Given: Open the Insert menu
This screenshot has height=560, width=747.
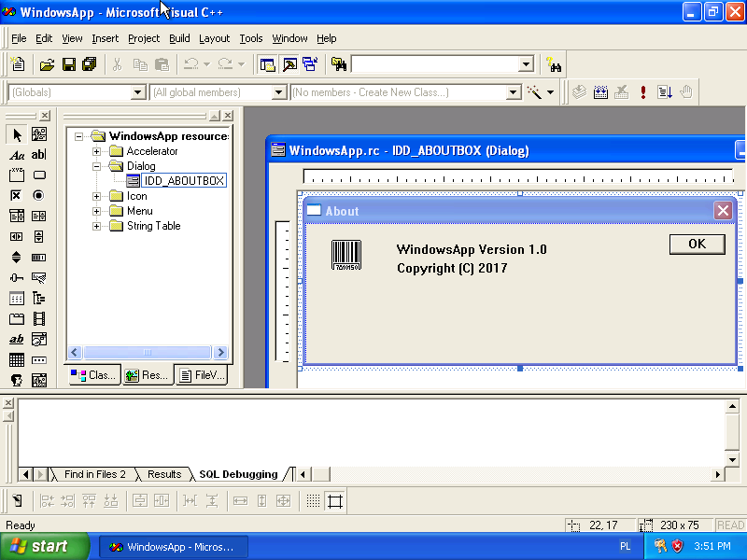Looking at the screenshot, I should coord(106,38).
